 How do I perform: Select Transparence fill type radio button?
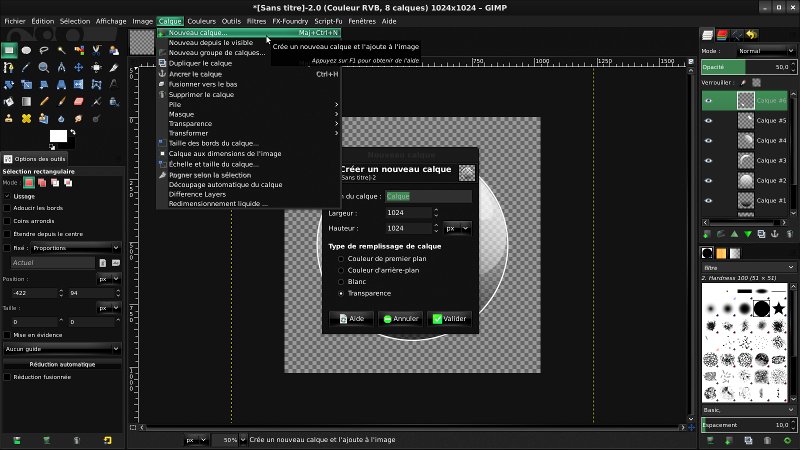coord(341,293)
